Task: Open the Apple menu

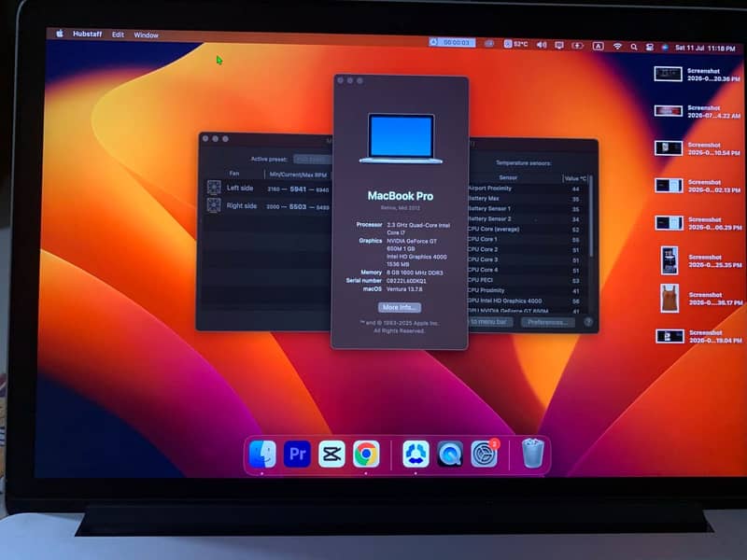Action: [60, 34]
